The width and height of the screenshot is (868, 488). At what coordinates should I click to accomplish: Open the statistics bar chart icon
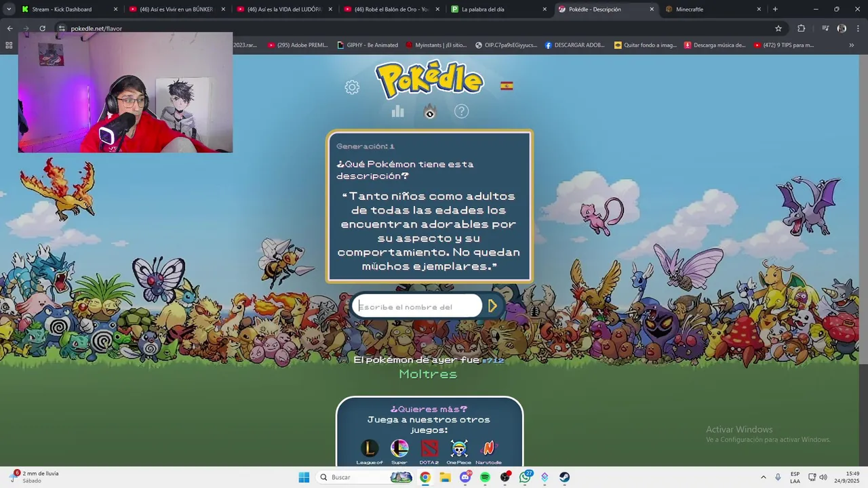pyautogui.click(x=398, y=111)
